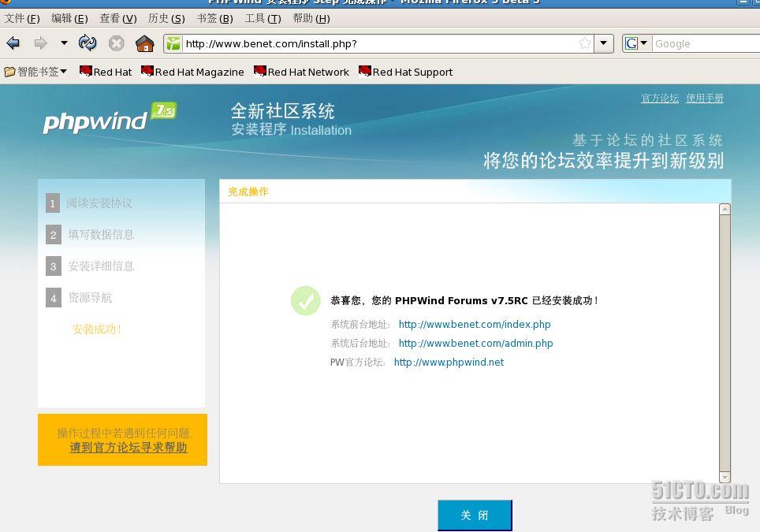Expand the 智能书签 bookmarks folder
Viewport: 760px width, 532px height.
tap(35, 72)
